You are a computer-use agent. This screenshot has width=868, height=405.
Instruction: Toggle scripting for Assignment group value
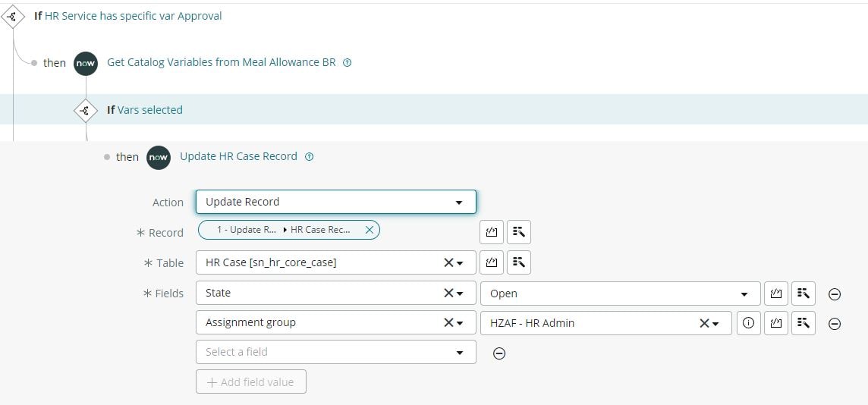click(776, 323)
